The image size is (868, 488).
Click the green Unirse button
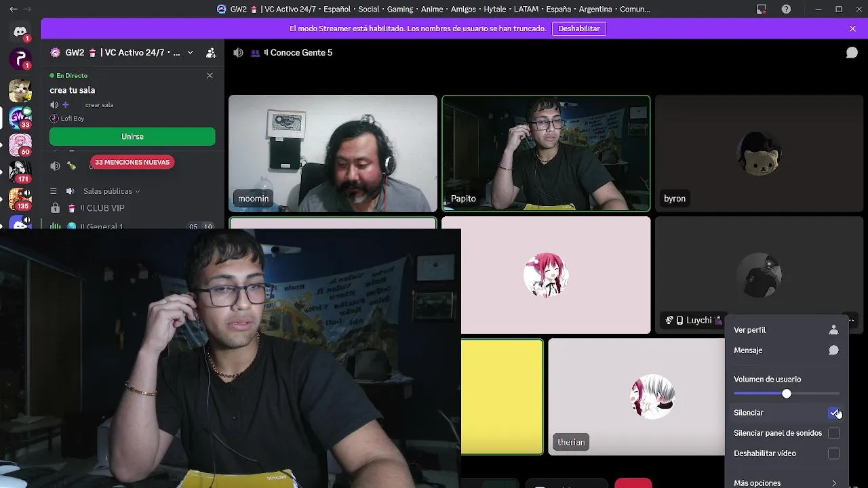pyautogui.click(x=132, y=137)
